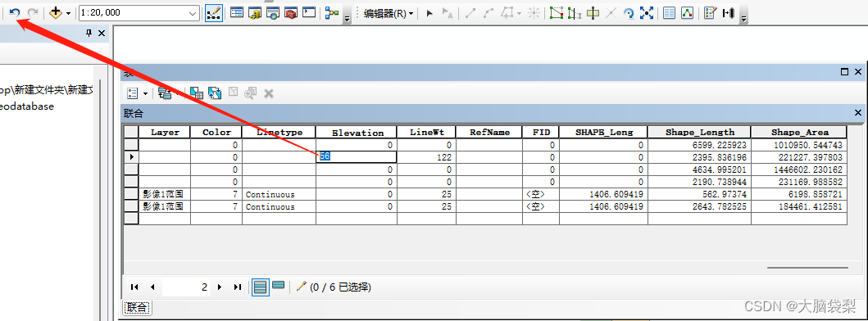Image resolution: width=868 pixels, height=321 pixels.
Task: Open the ArcToolbox window icon
Action: (x=291, y=12)
